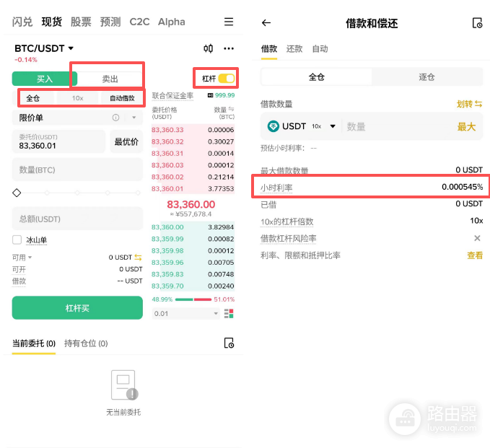Open order history icon beside 持有仓位
This screenshot has width=490, height=448.
229,343
